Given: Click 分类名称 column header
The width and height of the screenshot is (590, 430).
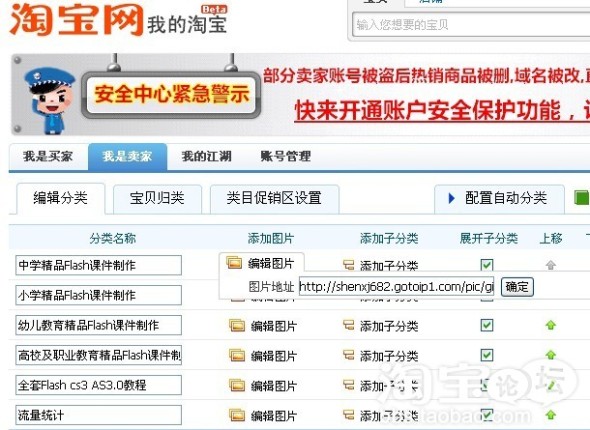Looking at the screenshot, I should pyautogui.click(x=113, y=238).
